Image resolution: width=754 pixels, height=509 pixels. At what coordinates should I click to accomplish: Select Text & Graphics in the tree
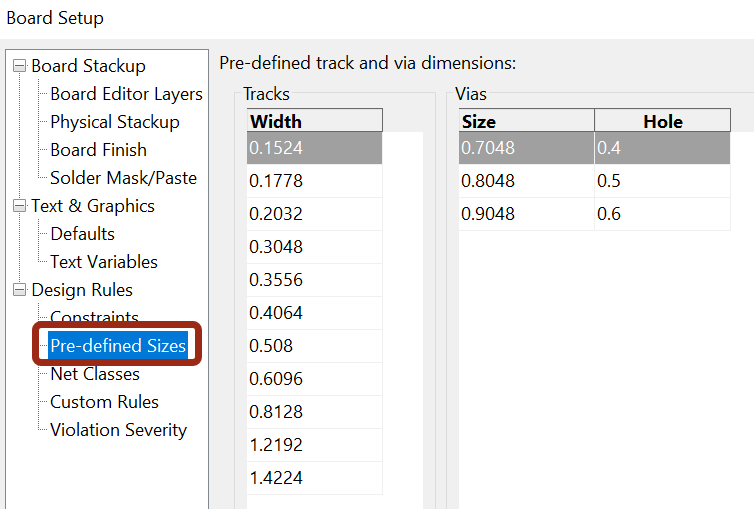point(93,206)
